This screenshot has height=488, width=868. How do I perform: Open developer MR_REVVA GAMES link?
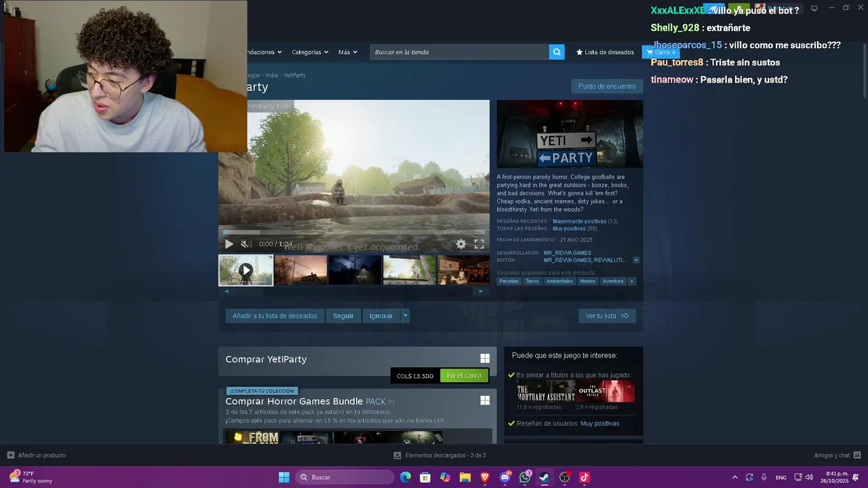click(568, 253)
